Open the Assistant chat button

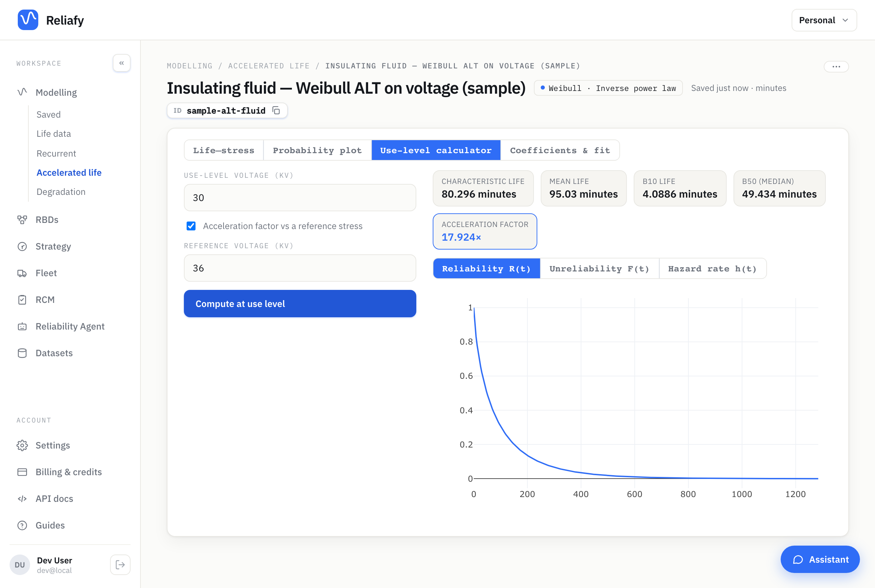click(820, 560)
